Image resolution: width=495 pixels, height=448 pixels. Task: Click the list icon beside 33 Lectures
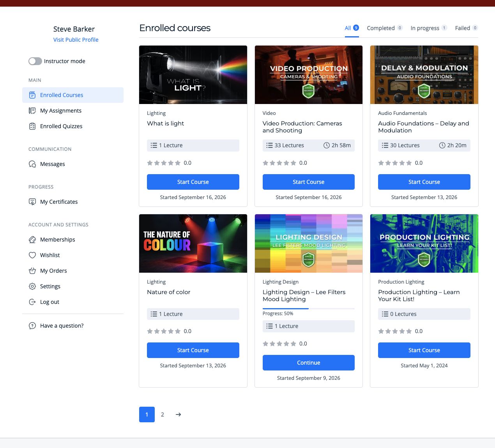(x=270, y=145)
